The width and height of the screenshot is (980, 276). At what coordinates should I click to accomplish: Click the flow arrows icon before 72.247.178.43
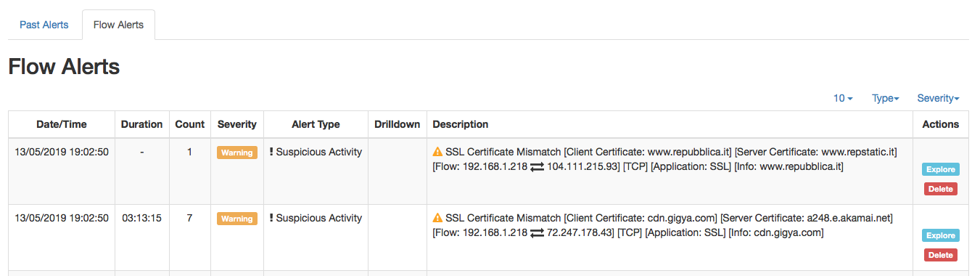point(537,233)
